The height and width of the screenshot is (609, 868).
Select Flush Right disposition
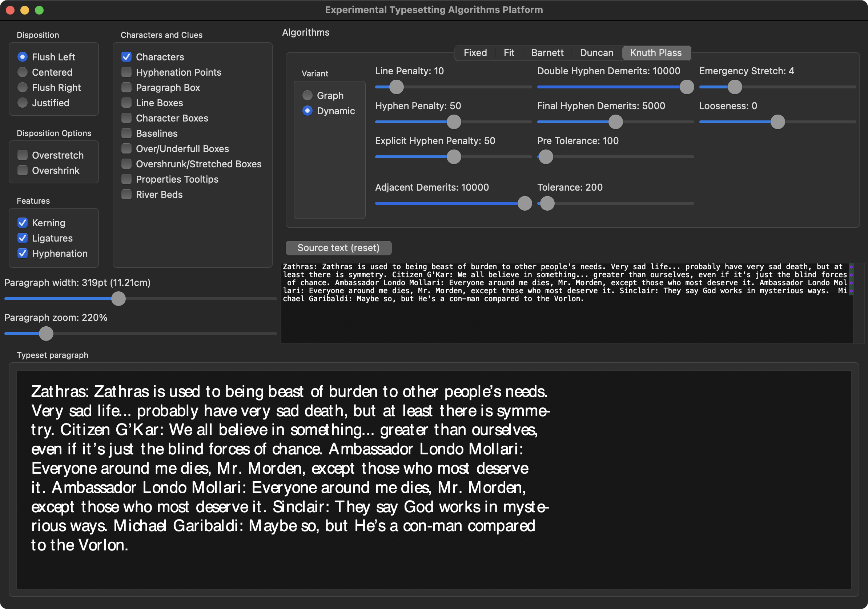(x=23, y=87)
